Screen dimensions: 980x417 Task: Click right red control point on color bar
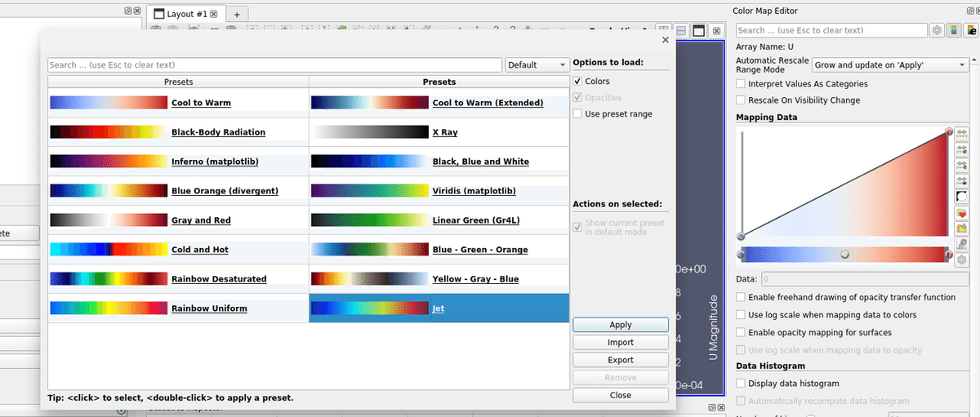coord(949,255)
